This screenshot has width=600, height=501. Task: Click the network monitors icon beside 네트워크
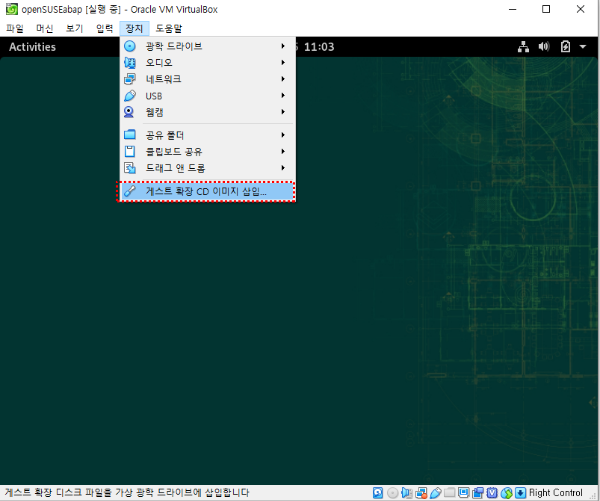(130, 79)
